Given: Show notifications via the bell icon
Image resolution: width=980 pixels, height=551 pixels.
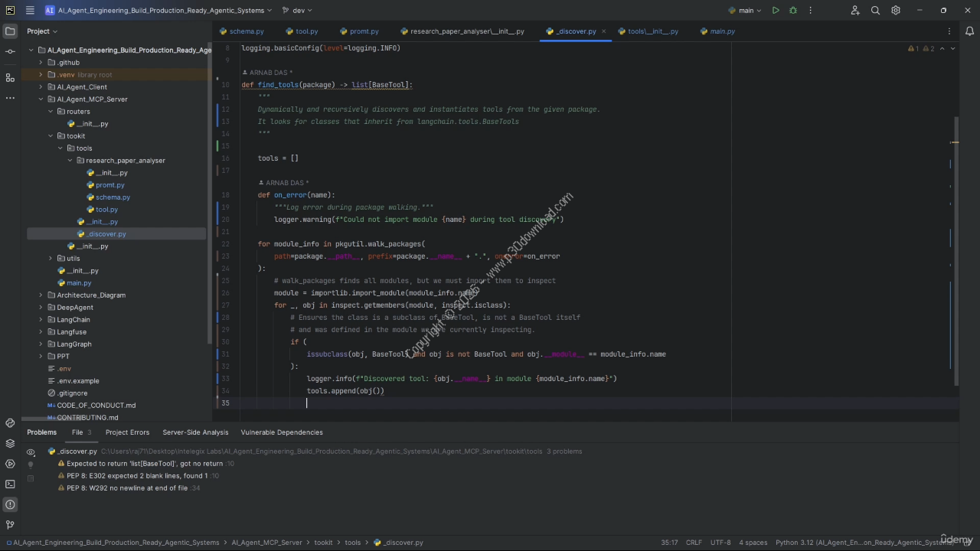Looking at the screenshot, I should (x=969, y=31).
